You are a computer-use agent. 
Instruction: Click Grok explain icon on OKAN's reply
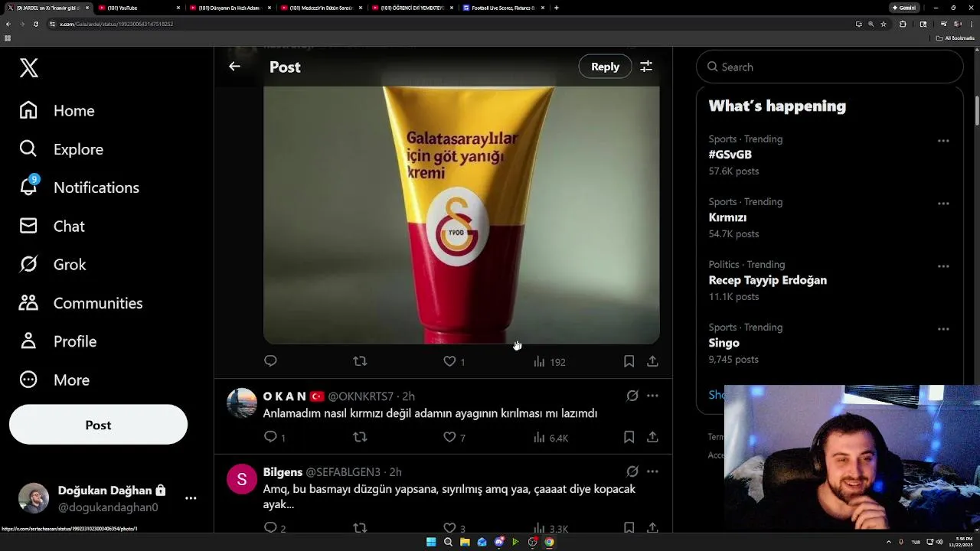click(632, 396)
